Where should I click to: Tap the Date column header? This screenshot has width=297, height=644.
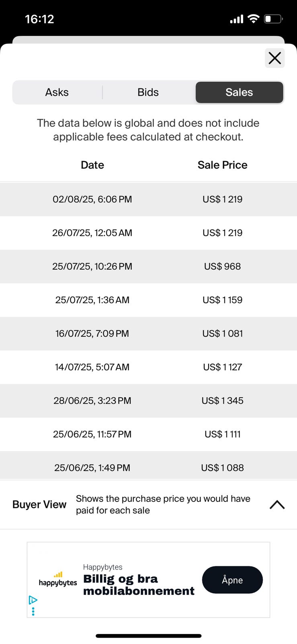[x=92, y=165]
